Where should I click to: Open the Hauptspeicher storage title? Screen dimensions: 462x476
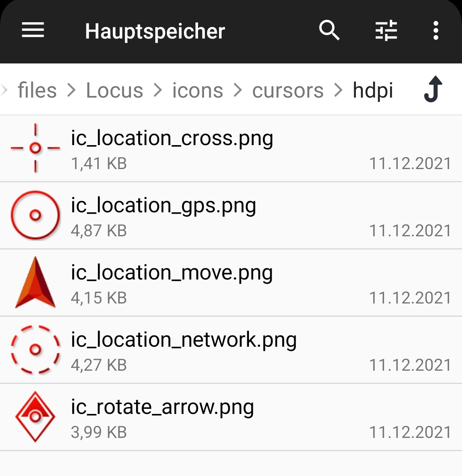[x=155, y=31]
